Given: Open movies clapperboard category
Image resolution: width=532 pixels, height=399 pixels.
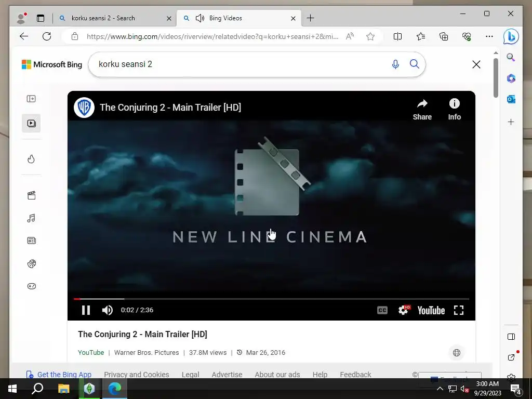Looking at the screenshot, I should tap(32, 195).
